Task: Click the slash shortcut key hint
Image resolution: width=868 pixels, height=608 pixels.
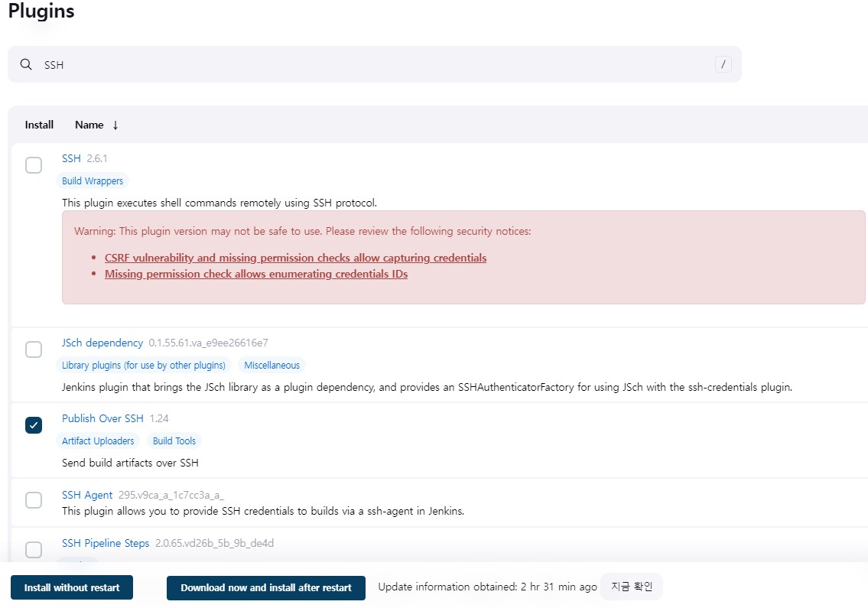Action: tap(723, 64)
